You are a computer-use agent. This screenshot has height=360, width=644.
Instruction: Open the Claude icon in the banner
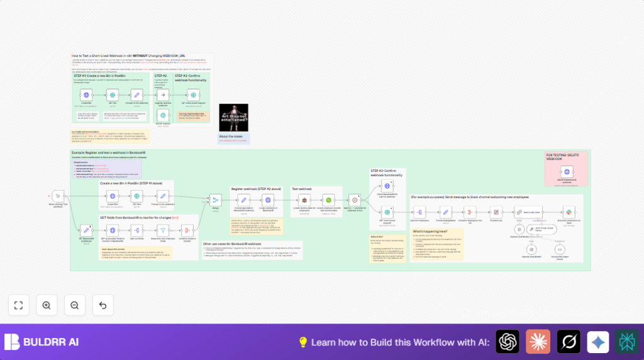(538, 342)
